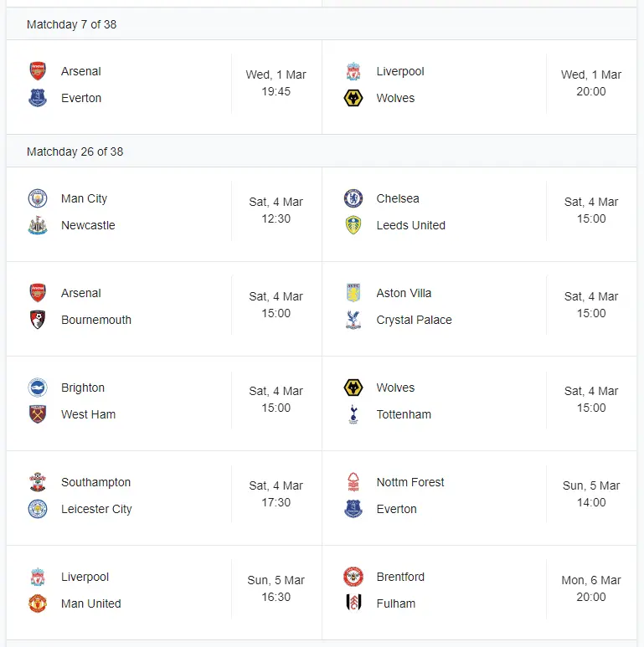
Task: Click the Aston Villa club crest
Action: 353,293
